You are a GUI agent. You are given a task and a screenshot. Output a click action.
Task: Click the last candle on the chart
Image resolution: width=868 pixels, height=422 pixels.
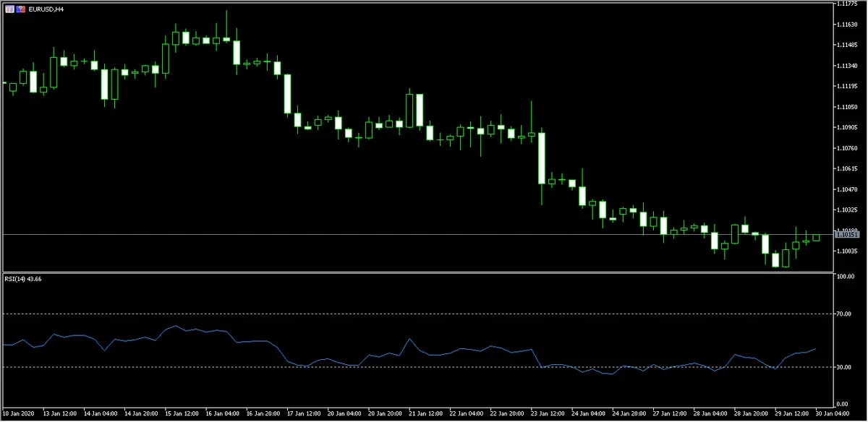816,237
